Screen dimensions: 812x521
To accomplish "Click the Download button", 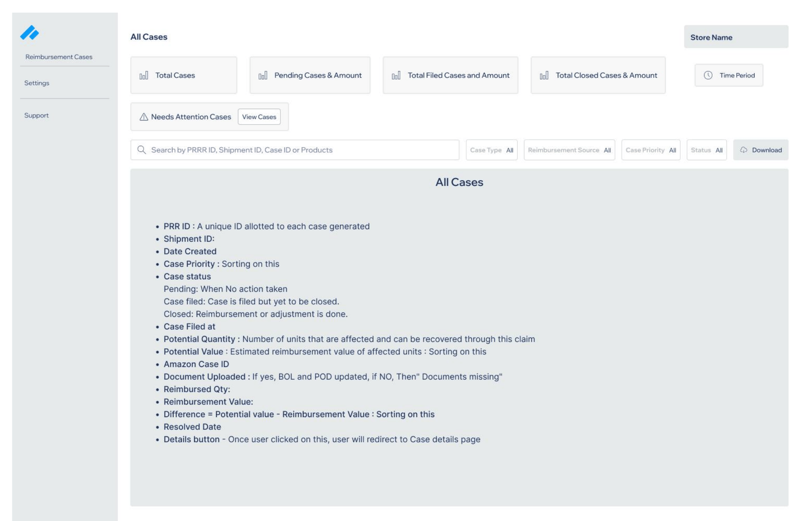I will point(761,150).
